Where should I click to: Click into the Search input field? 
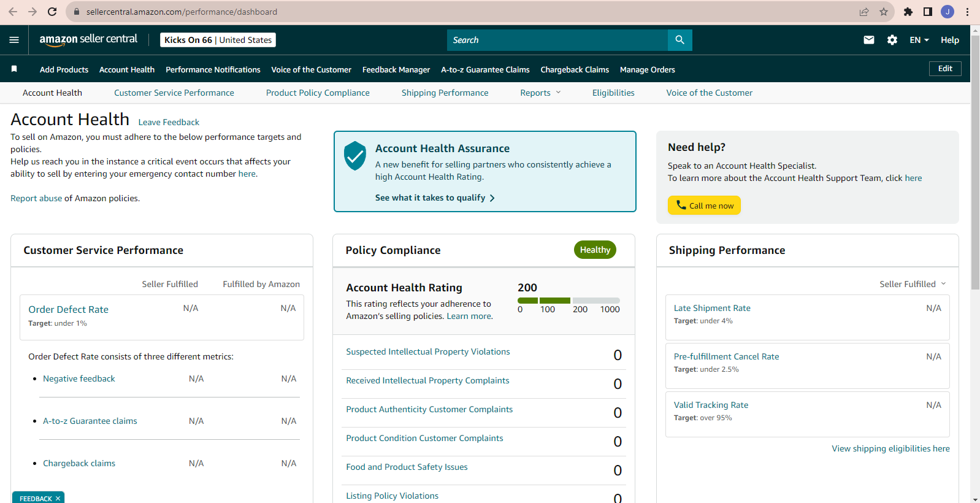pos(557,40)
